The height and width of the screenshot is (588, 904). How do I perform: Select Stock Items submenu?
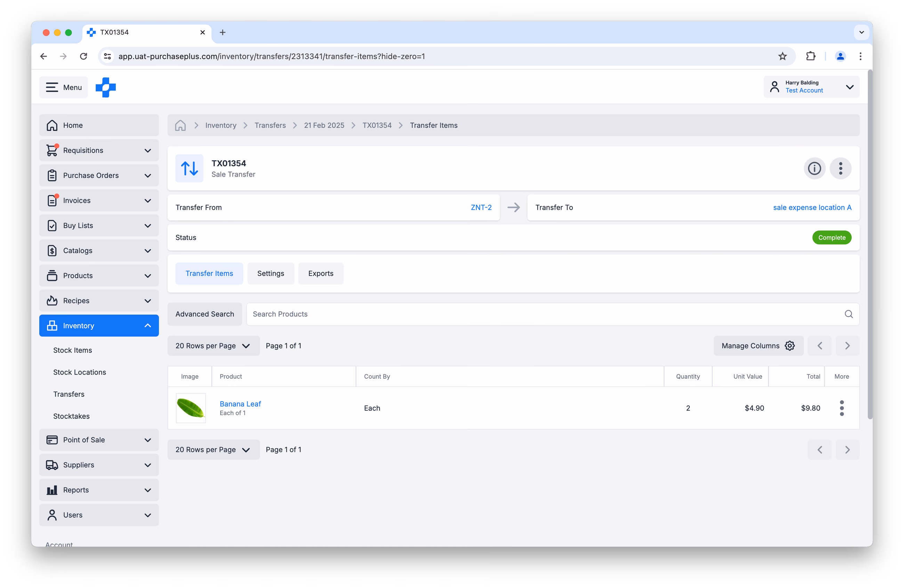(x=73, y=350)
